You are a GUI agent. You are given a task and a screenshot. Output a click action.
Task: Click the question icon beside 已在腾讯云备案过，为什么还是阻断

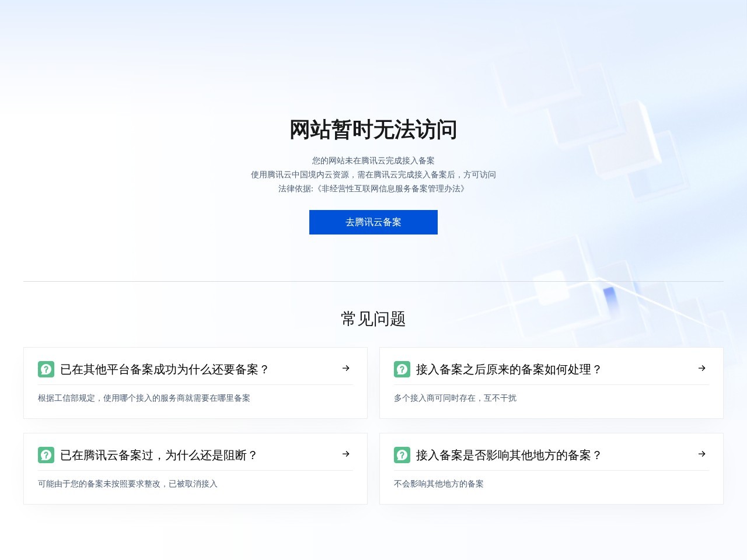pyautogui.click(x=46, y=455)
